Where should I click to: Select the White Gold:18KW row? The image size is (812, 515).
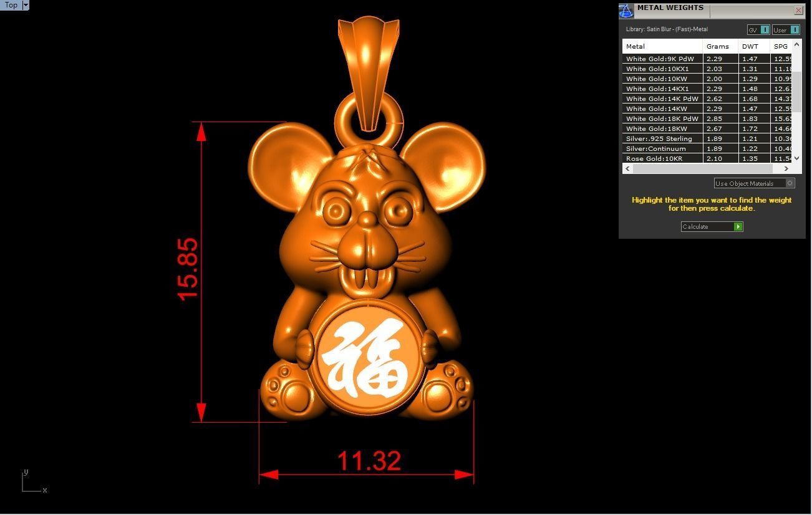tap(707, 128)
